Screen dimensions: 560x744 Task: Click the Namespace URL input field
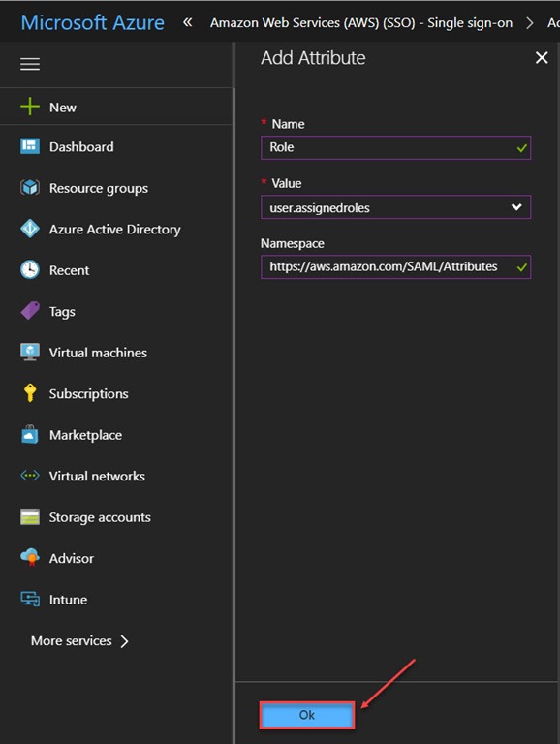pos(395,266)
